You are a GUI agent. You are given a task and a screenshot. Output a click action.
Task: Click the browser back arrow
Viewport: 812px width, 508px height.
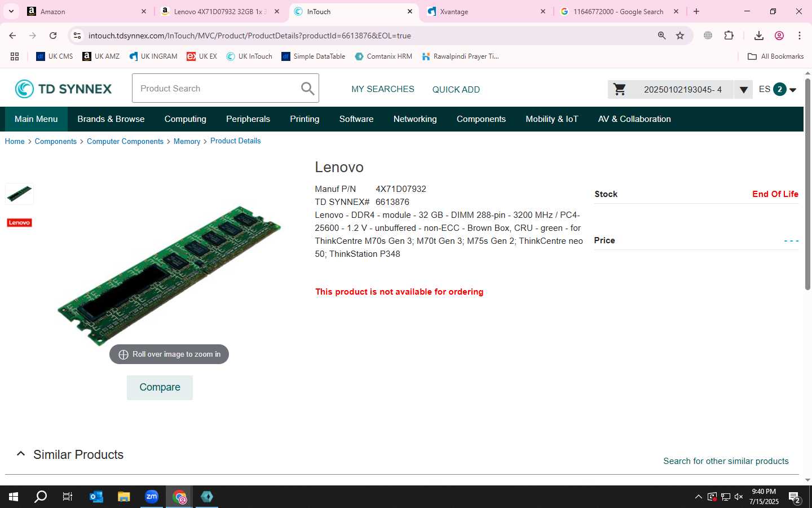click(12, 36)
